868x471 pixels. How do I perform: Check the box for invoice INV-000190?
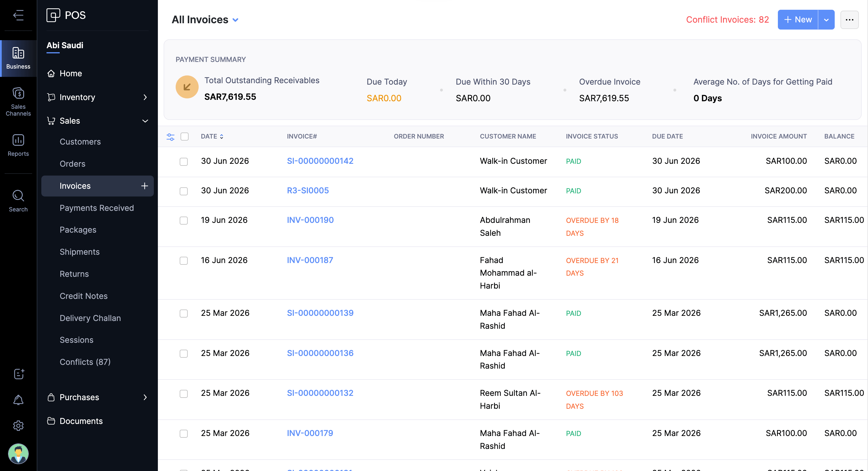pyautogui.click(x=184, y=221)
